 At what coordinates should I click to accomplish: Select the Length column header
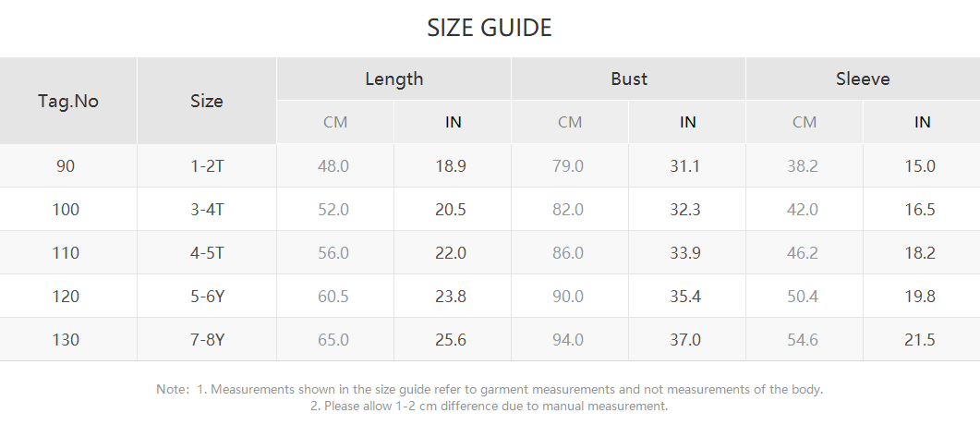(393, 79)
